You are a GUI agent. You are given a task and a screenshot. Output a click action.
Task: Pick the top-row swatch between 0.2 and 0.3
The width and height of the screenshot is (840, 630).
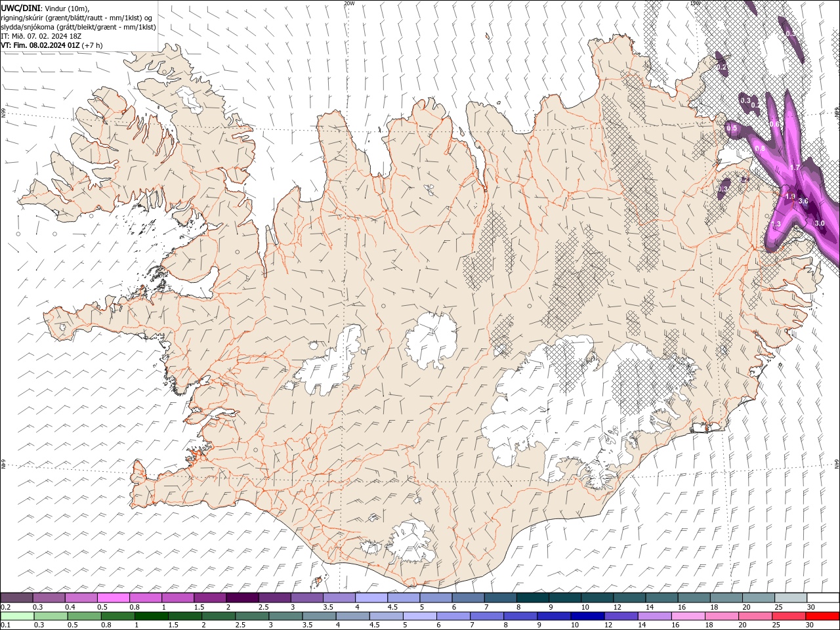[16, 597]
